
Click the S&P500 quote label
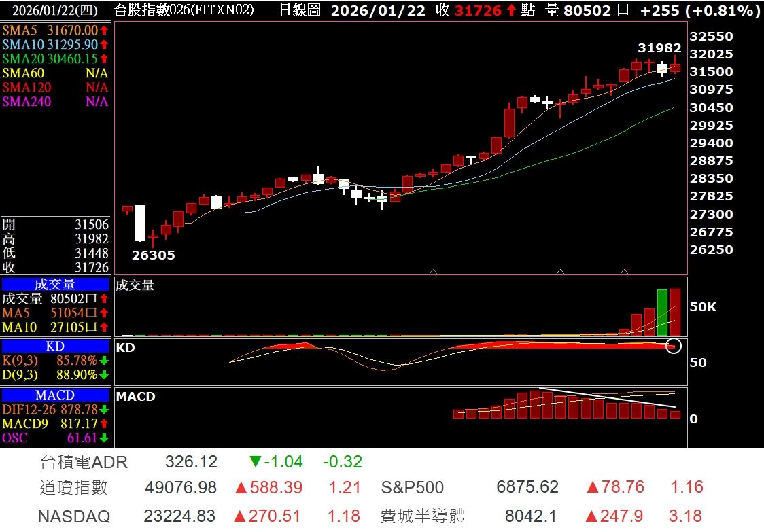tap(412, 487)
